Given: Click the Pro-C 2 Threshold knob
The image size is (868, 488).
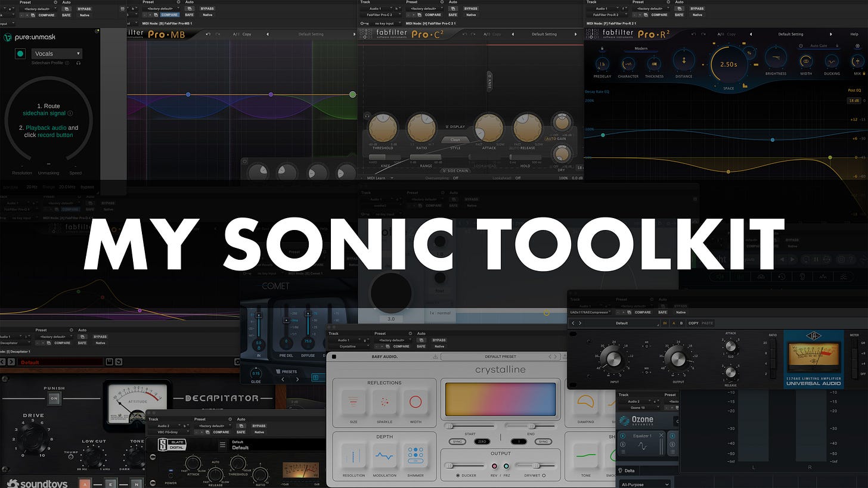Looking at the screenshot, I should coord(382,128).
